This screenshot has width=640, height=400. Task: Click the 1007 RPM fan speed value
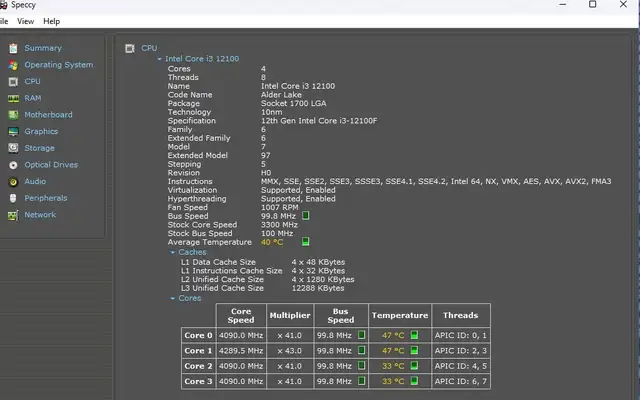click(x=280, y=207)
